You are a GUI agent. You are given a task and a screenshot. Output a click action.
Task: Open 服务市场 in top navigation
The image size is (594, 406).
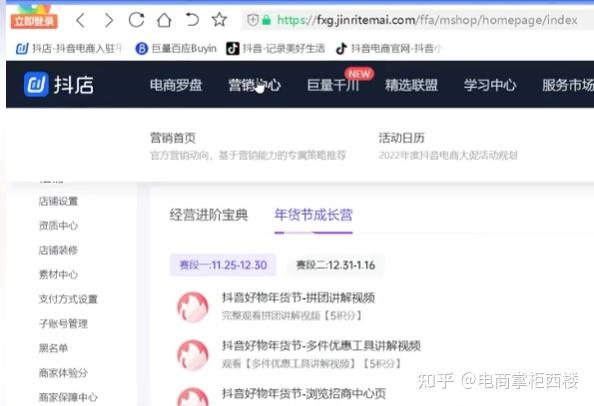568,85
